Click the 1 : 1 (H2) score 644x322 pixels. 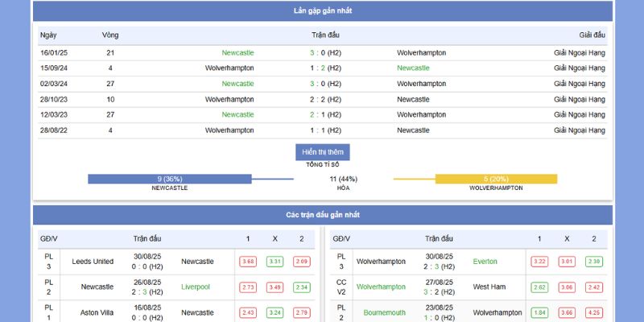(325, 130)
